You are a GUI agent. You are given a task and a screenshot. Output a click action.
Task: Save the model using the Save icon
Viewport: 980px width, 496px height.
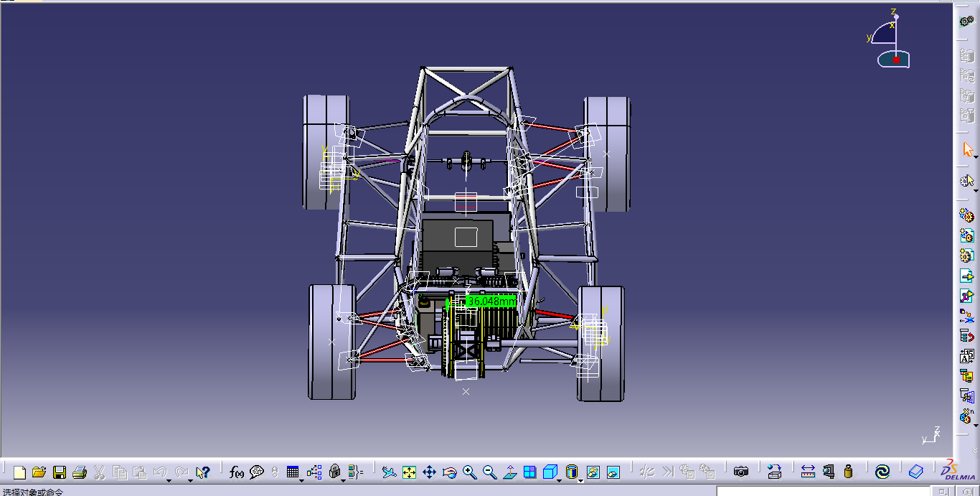click(60, 472)
